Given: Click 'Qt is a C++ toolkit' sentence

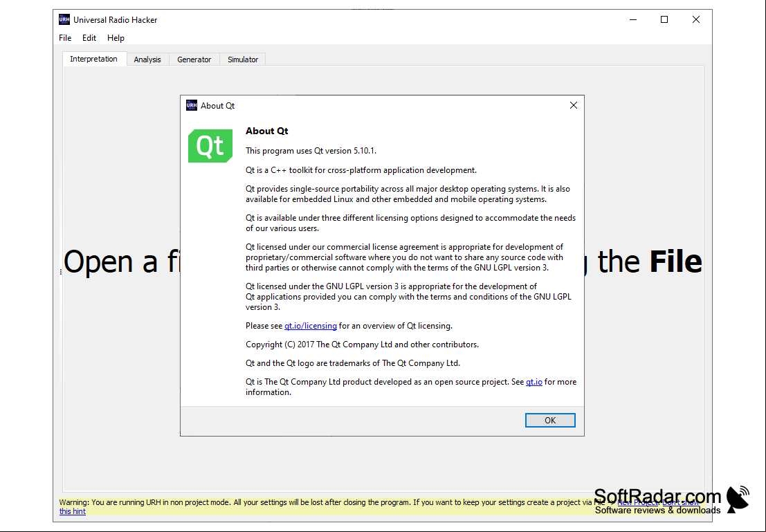Looking at the screenshot, I should [361, 170].
